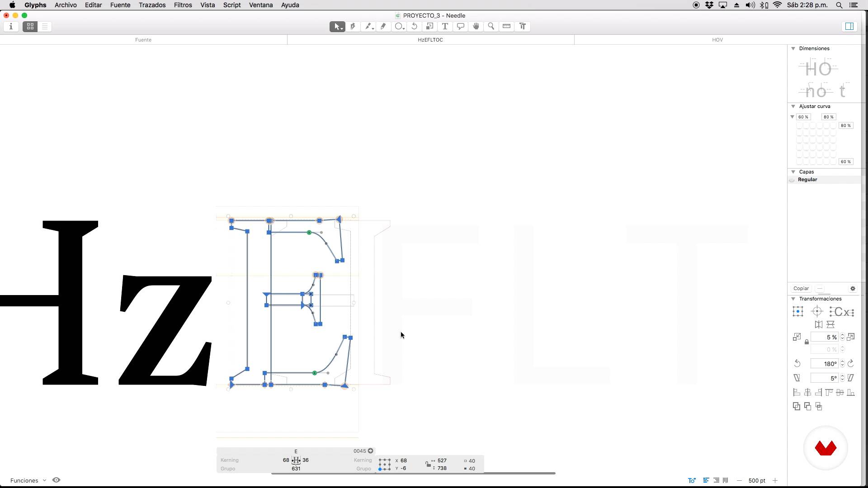868x488 pixels.
Task: Open the Archivo menu
Action: pos(66,5)
